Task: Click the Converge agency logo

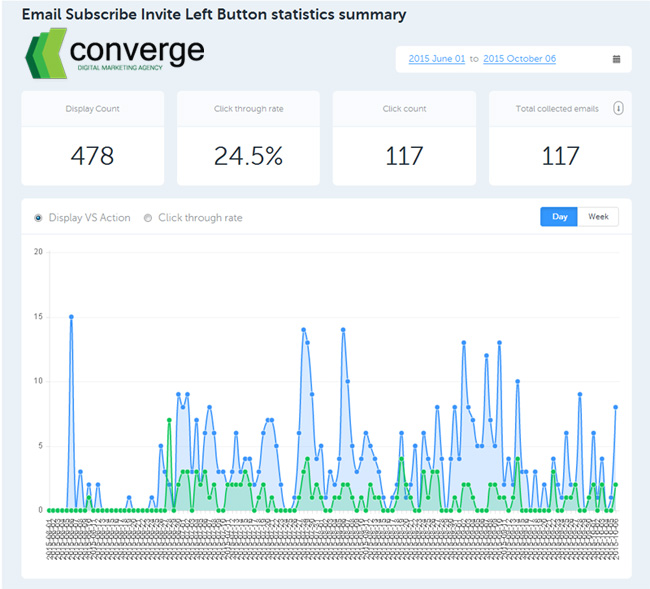Action: [x=115, y=53]
